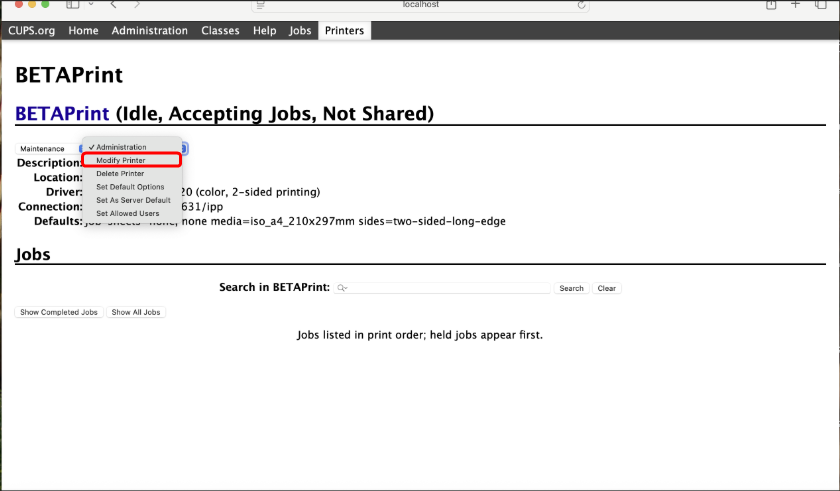Screen dimensions: 840x491
Task: Pick Set As Server Default
Action: (x=133, y=200)
